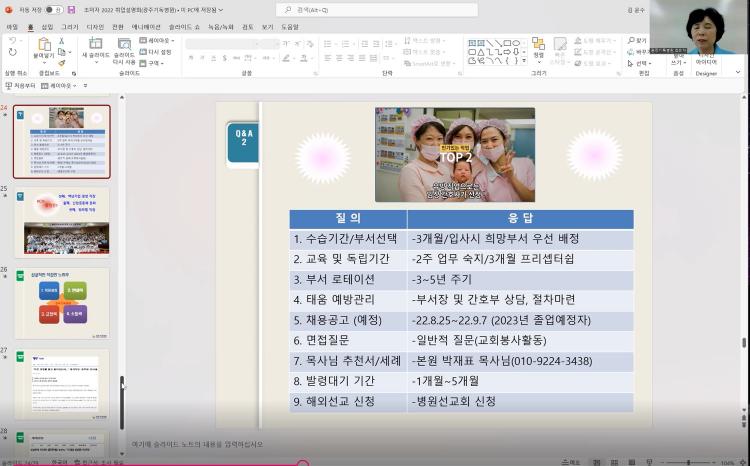Click the Paste (붙여넣기) icon

(43, 49)
